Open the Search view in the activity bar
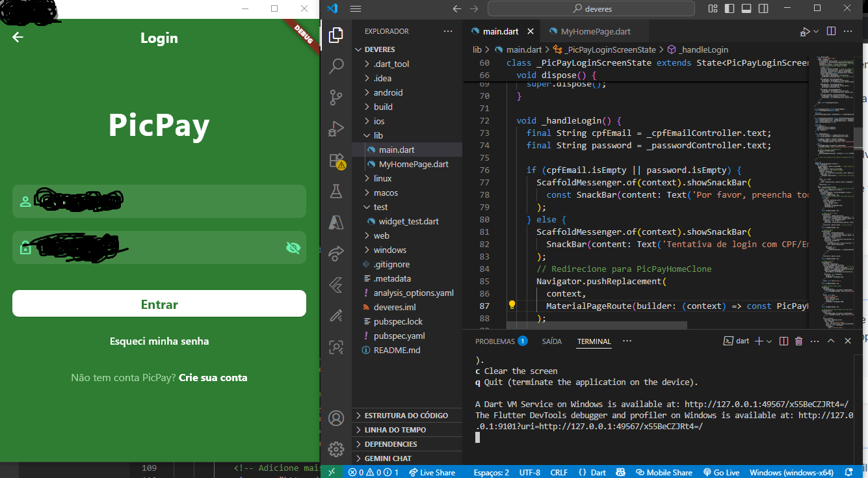Image resolution: width=868 pixels, height=478 pixels. (336, 66)
